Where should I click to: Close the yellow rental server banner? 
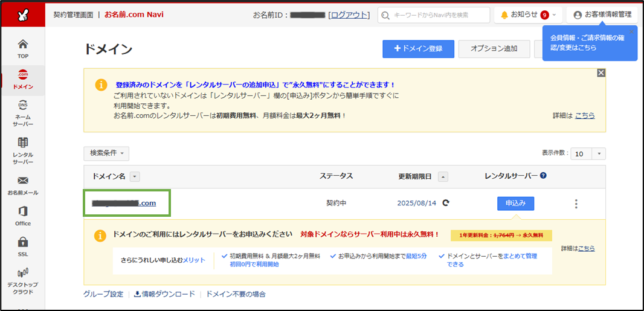(601, 73)
